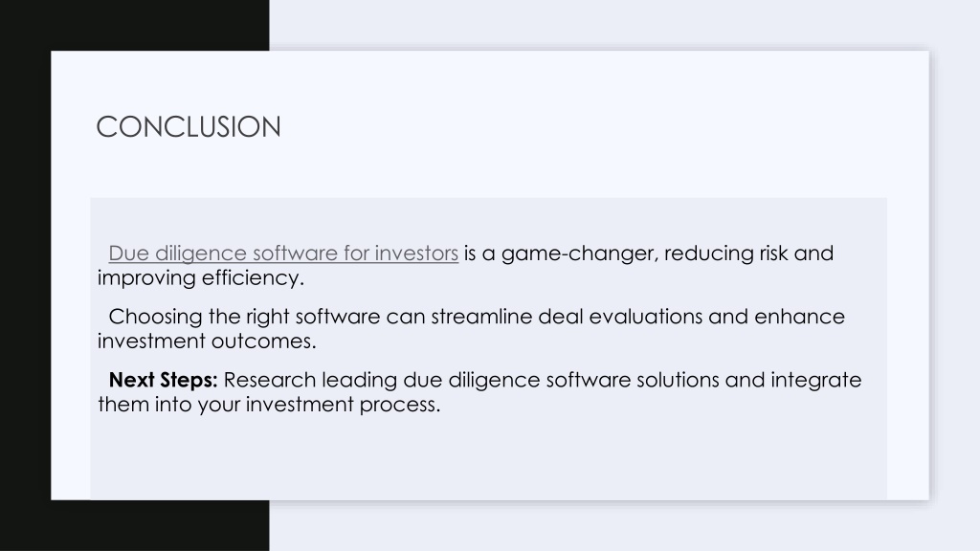
Task: Click the phrase deal evaluations
Action: (x=620, y=317)
